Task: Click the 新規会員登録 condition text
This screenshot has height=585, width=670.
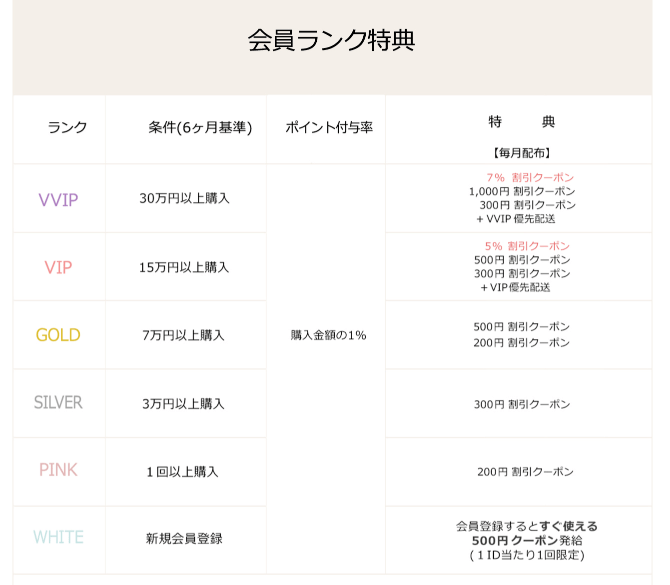Action: (184, 538)
